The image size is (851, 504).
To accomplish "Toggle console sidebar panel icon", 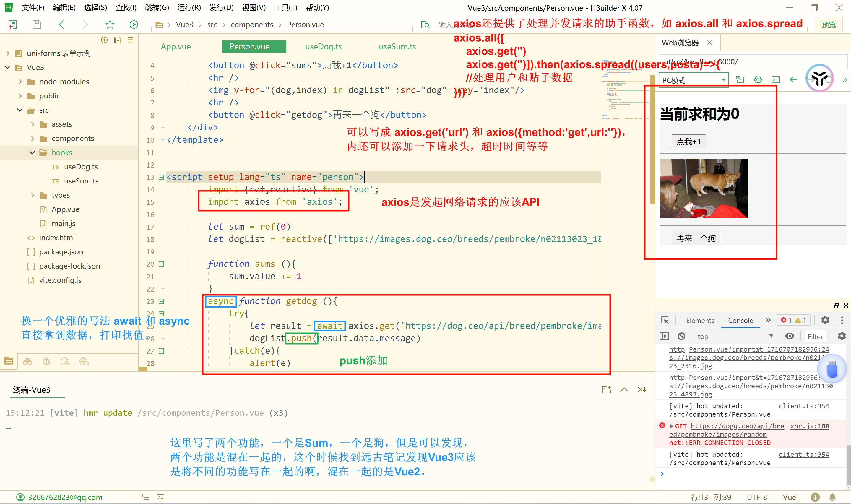I will coord(664,336).
